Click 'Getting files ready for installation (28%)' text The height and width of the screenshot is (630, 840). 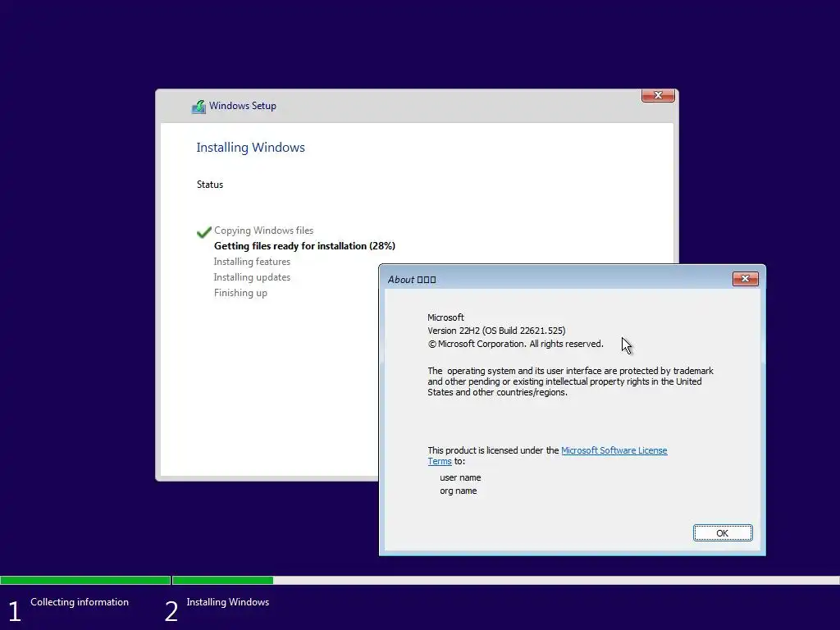[304, 246]
